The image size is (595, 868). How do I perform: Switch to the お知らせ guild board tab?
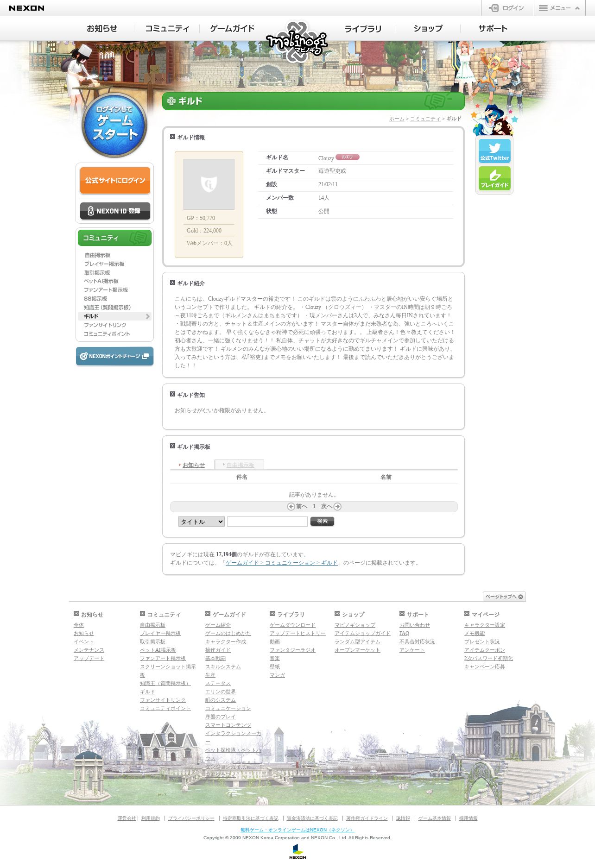(194, 465)
